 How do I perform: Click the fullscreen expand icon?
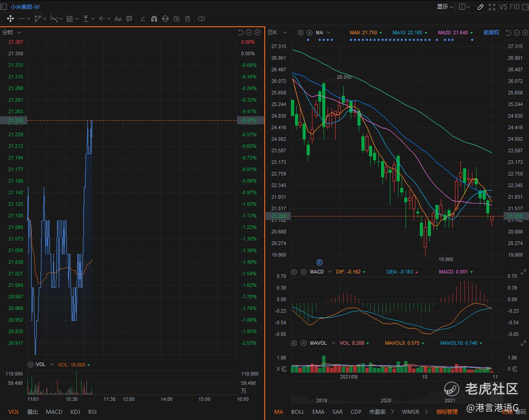[x=492, y=7]
